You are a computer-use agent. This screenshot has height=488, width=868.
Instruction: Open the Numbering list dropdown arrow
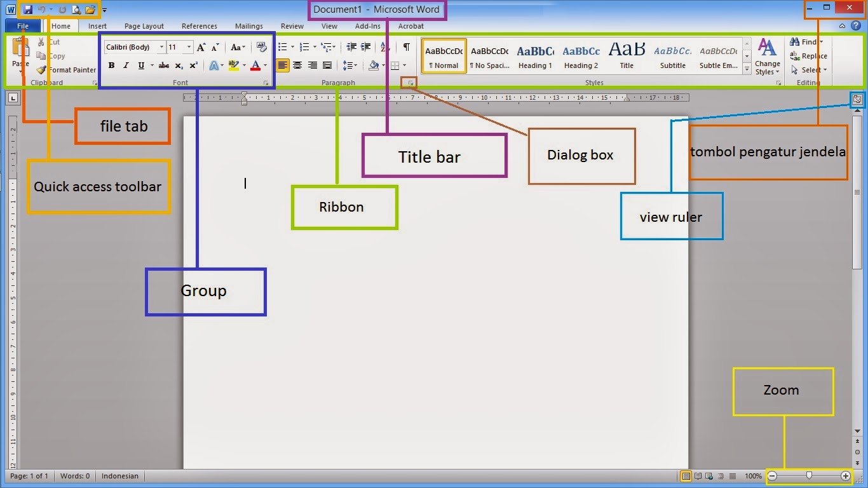pos(315,47)
